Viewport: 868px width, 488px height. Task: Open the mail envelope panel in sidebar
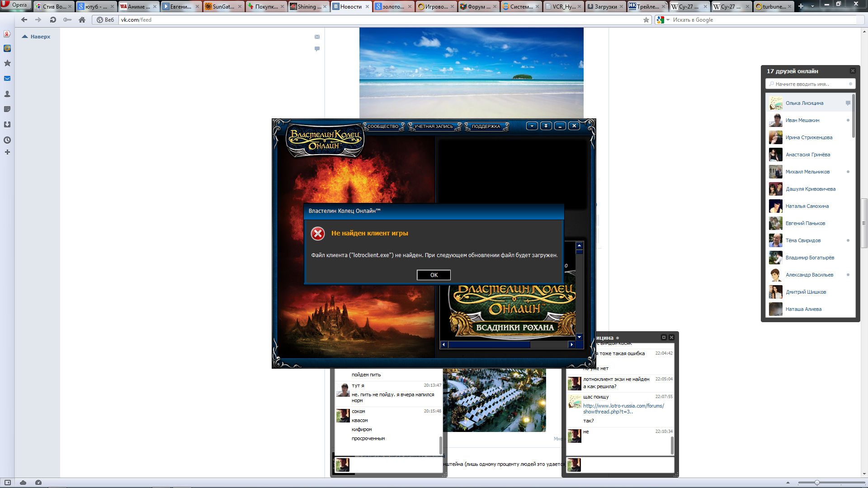coord(7,79)
